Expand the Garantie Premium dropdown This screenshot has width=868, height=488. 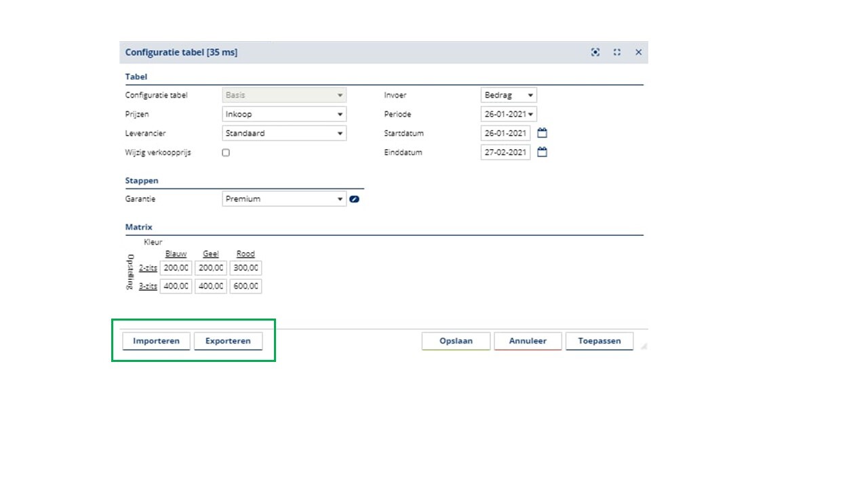coord(284,199)
